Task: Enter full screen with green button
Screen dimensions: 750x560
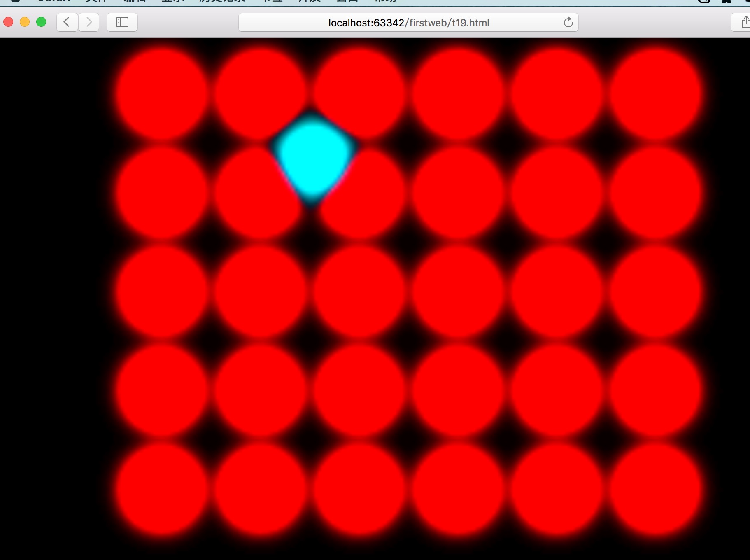Action: point(41,22)
